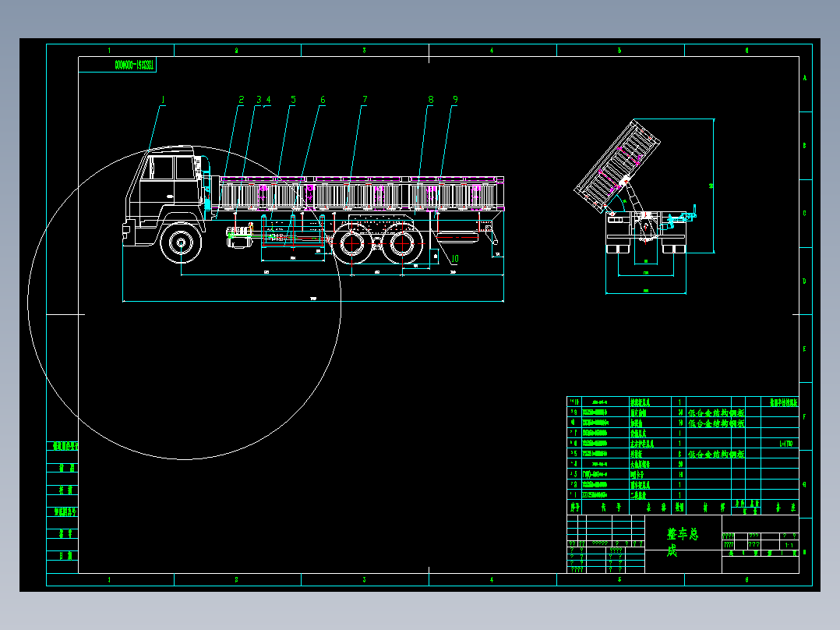Select callout number 3 label

259,100
